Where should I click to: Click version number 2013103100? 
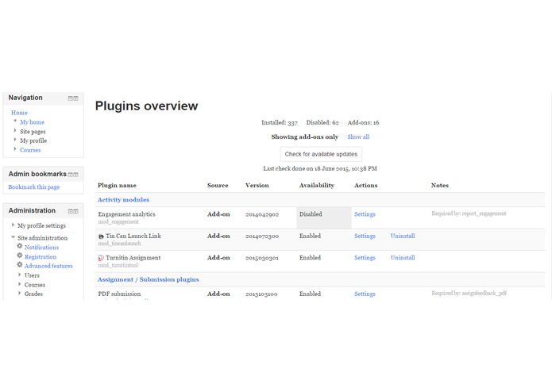pyautogui.click(x=261, y=294)
